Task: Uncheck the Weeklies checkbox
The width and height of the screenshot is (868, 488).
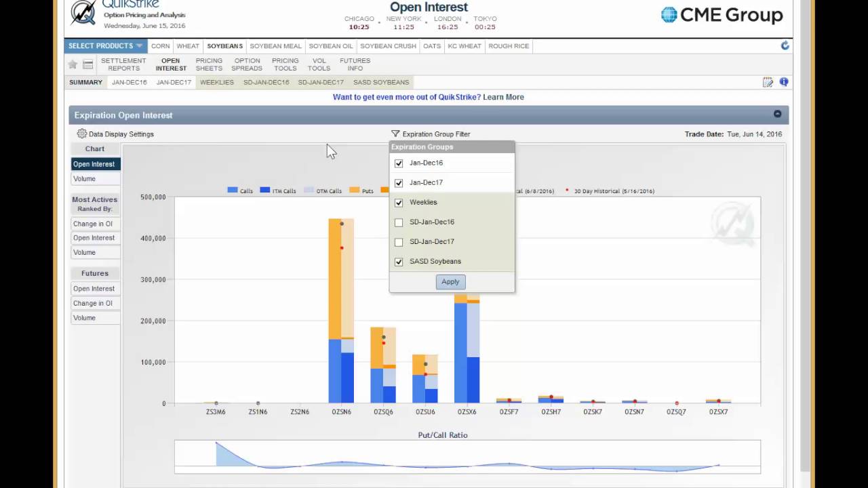Action: pyautogui.click(x=399, y=203)
